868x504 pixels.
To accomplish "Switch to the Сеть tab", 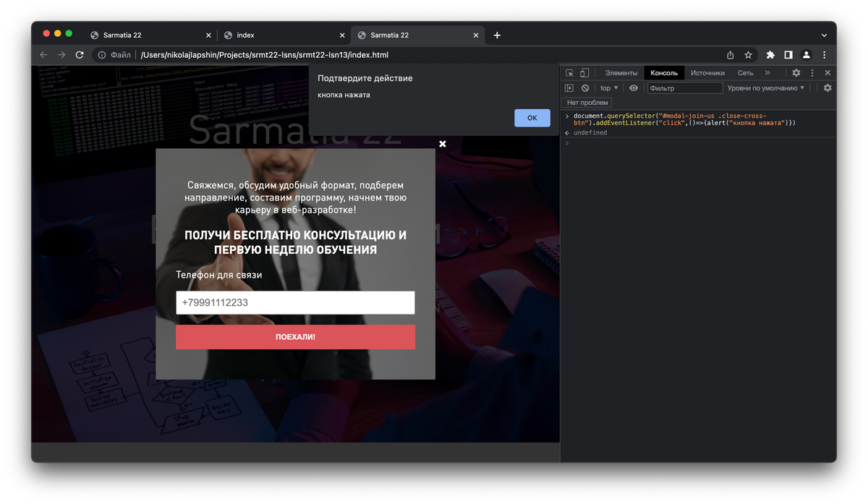I will [x=745, y=73].
